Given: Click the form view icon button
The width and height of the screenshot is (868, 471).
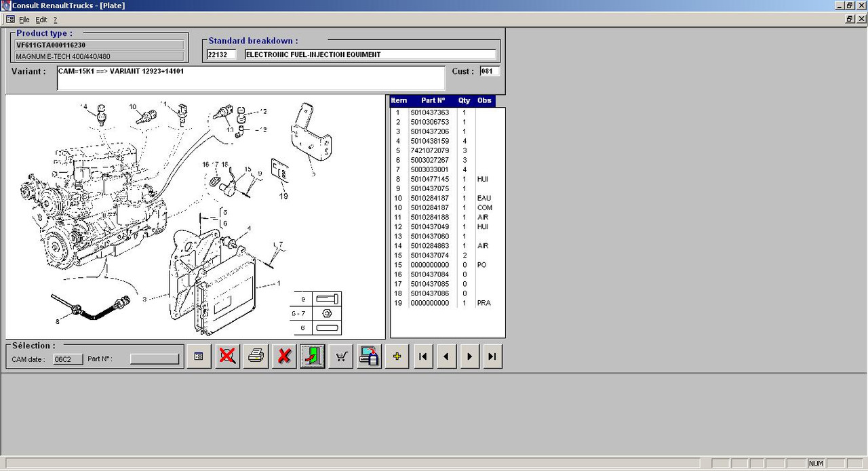Looking at the screenshot, I should click(x=199, y=356).
